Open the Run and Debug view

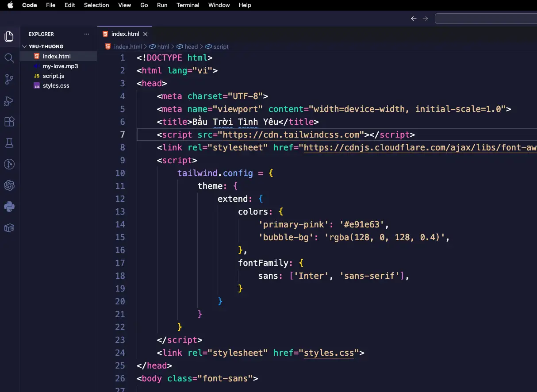pyautogui.click(x=9, y=101)
